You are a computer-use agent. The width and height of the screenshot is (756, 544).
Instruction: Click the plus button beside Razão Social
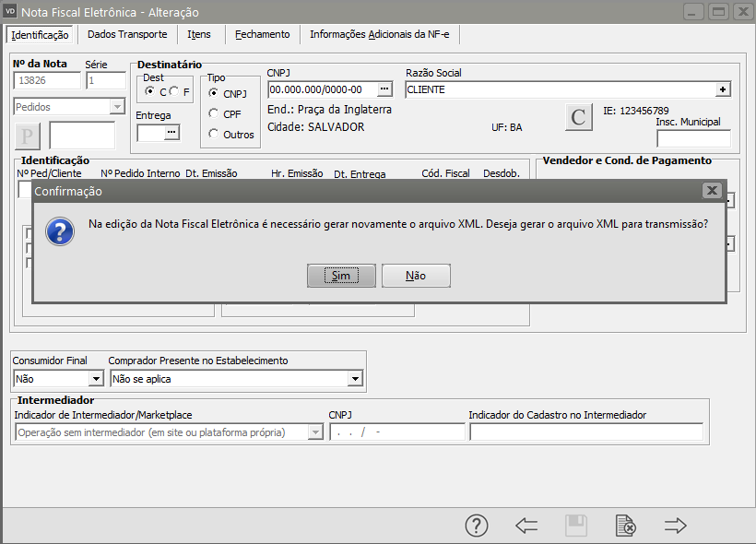click(723, 89)
